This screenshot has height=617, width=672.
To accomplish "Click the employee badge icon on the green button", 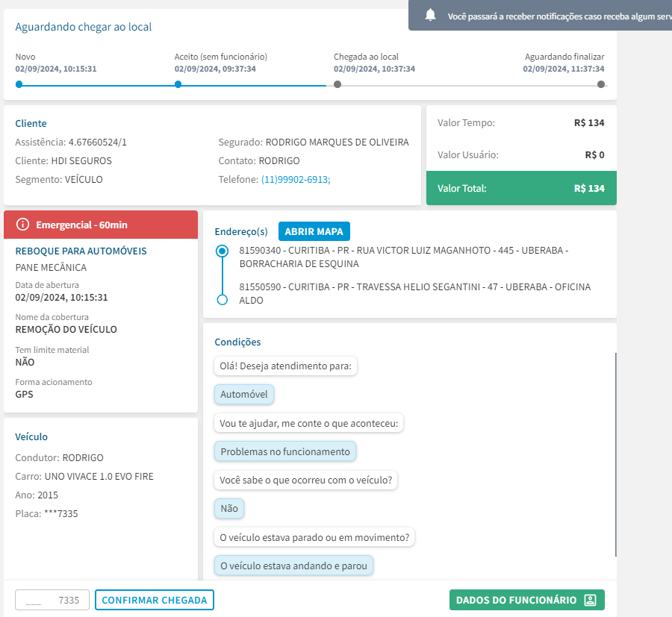I will (x=590, y=600).
